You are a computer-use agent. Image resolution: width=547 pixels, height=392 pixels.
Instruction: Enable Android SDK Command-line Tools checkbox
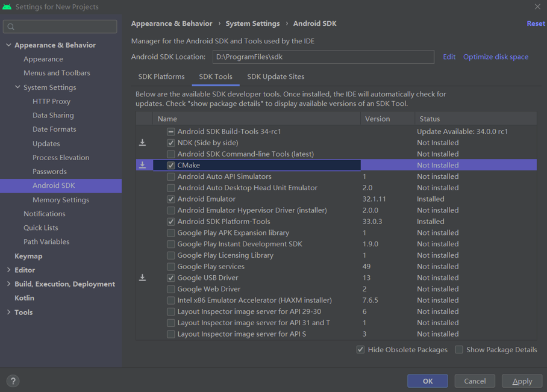pos(171,154)
